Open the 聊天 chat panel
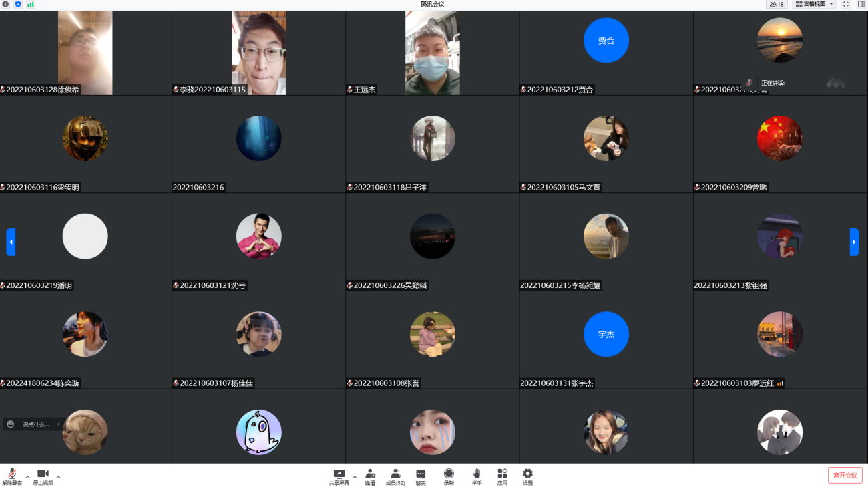Image resolution: width=868 pixels, height=487 pixels. pyautogui.click(x=421, y=476)
